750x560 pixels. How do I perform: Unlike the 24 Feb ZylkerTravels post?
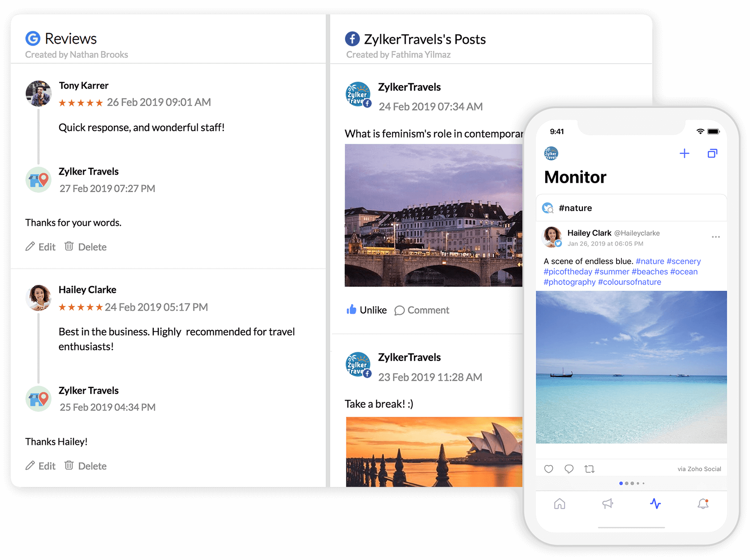pyautogui.click(x=366, y=310)
